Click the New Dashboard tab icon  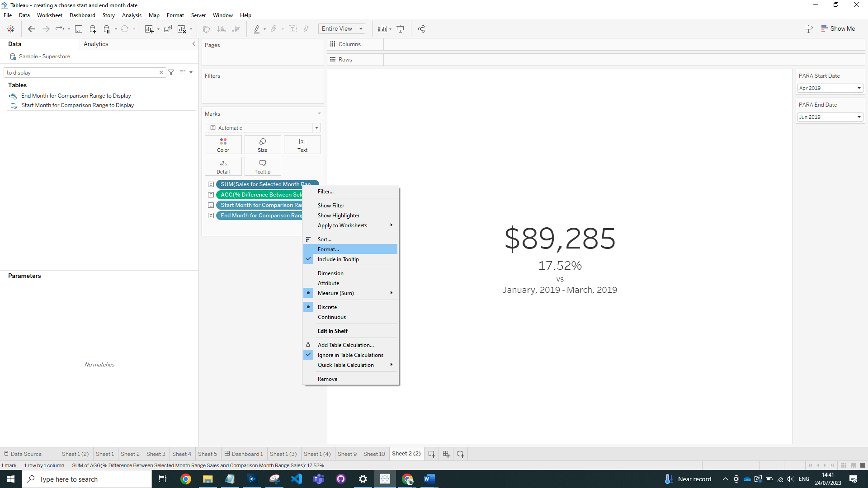(x=446, y=454)
